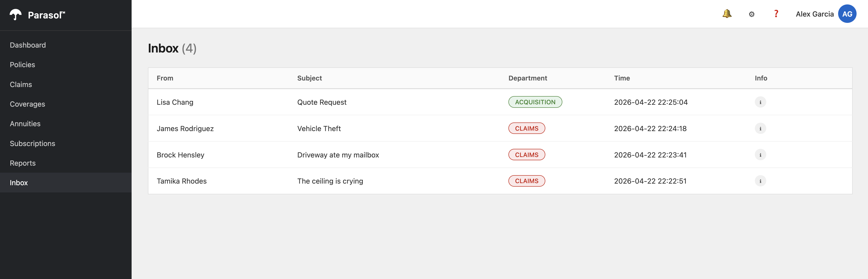The image size is (868, 279).
Task: Open the Annuities section
Action: pos(25,124)
